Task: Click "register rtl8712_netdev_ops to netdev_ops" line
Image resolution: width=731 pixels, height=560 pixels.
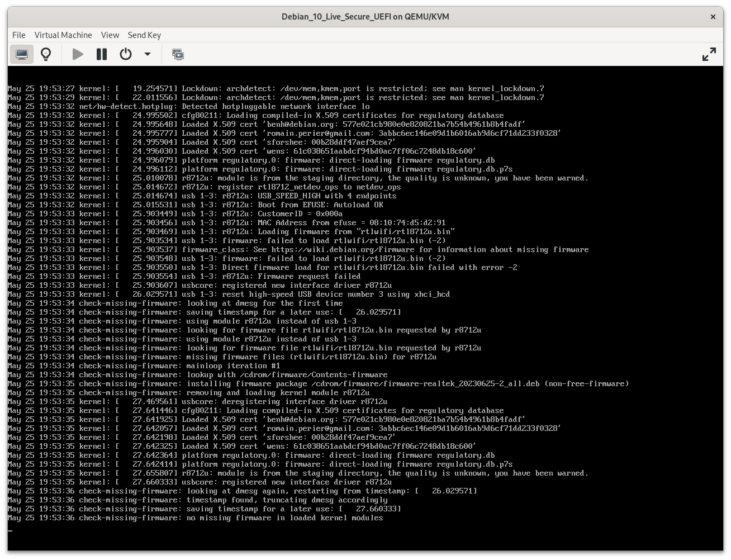Action: tap(205, 187)
